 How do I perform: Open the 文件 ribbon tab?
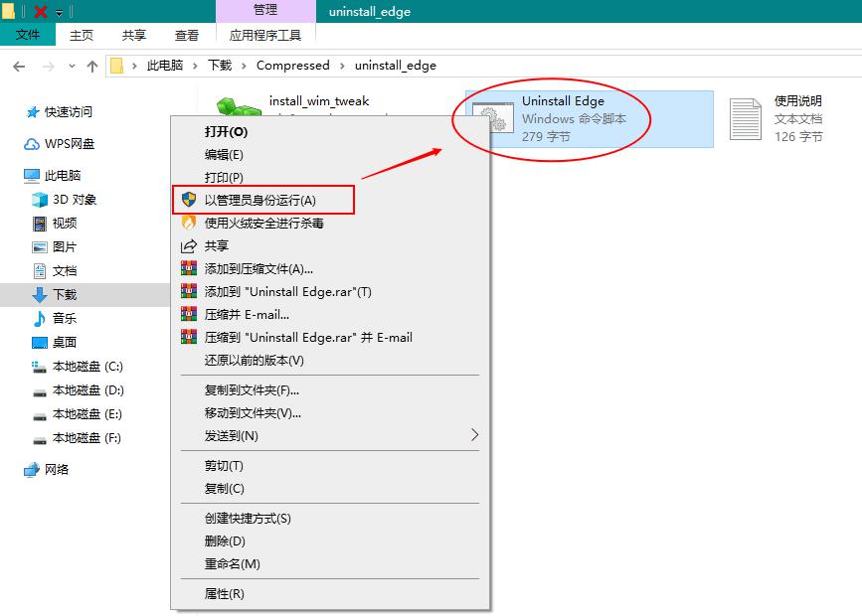[28, 35]
